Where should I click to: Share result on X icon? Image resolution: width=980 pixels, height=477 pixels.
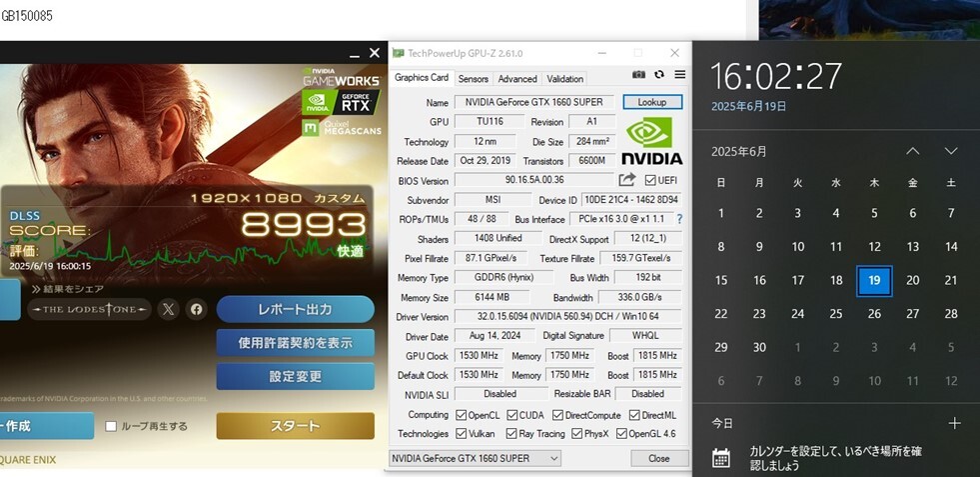(x=168, y=309)
